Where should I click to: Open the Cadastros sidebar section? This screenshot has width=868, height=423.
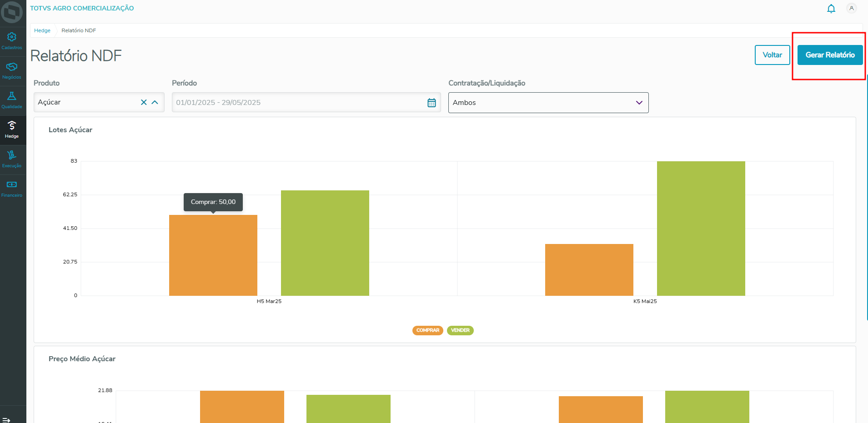[12, 41]
